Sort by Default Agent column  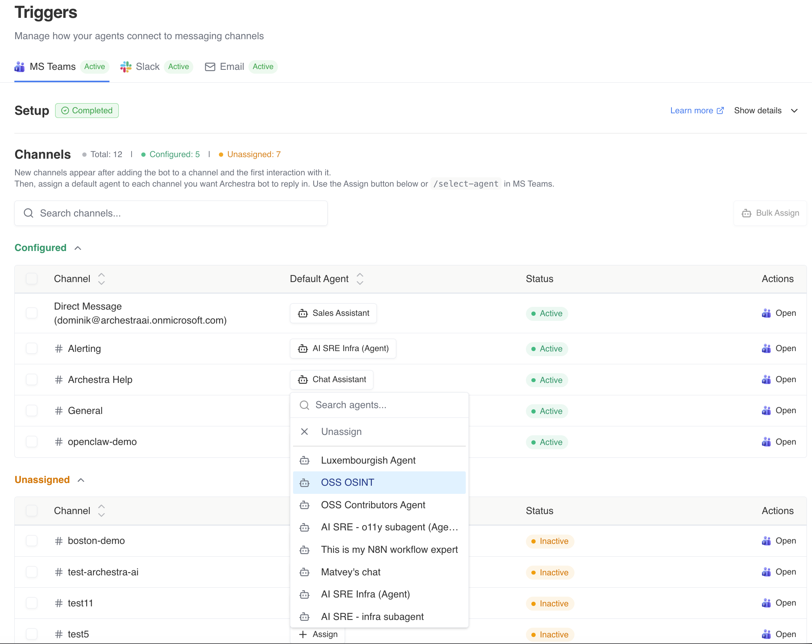click(x=360, y=279)
